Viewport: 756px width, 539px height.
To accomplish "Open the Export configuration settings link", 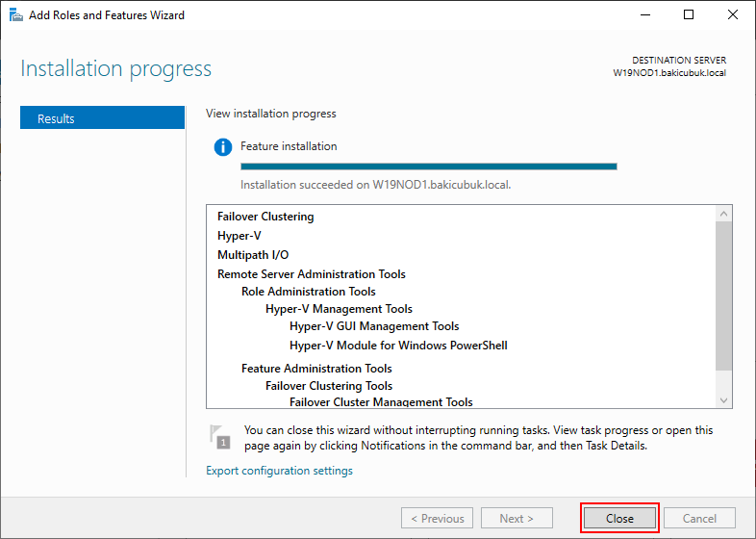I will point(279,471).
